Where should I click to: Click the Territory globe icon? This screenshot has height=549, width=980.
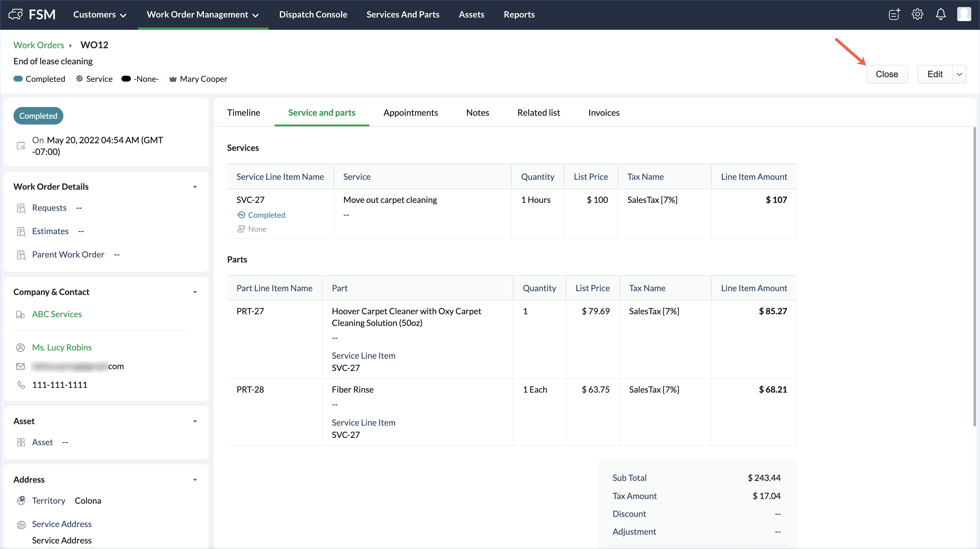(x=21, y=501)
